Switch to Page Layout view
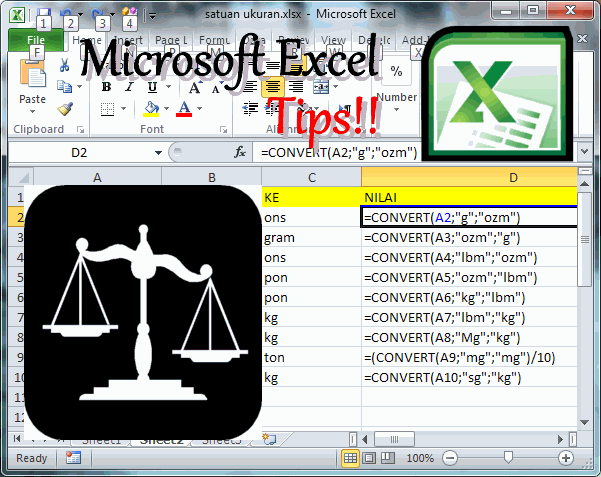Image resolution: width=601 pixels, height=477 pixels. coord(369,458)
